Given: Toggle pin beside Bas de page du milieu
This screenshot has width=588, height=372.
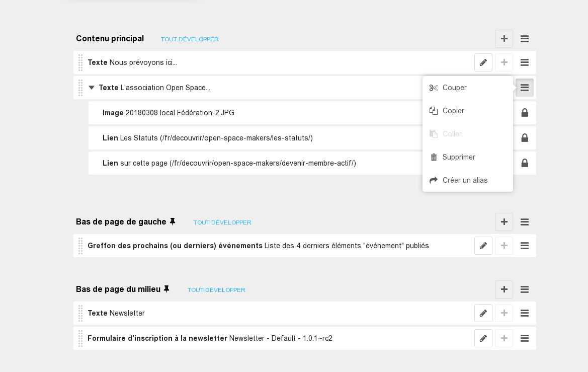Looking at the screenshot, I should (166, 289).
